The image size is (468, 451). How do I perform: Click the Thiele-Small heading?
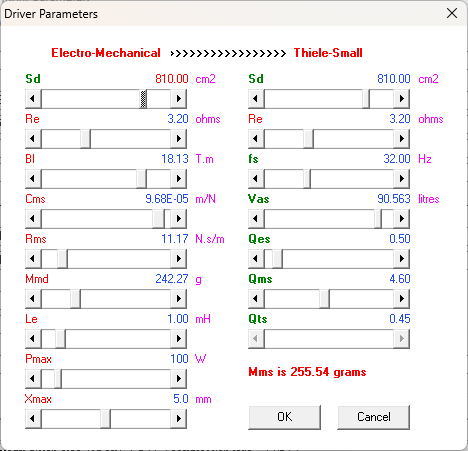pos(328,53)
